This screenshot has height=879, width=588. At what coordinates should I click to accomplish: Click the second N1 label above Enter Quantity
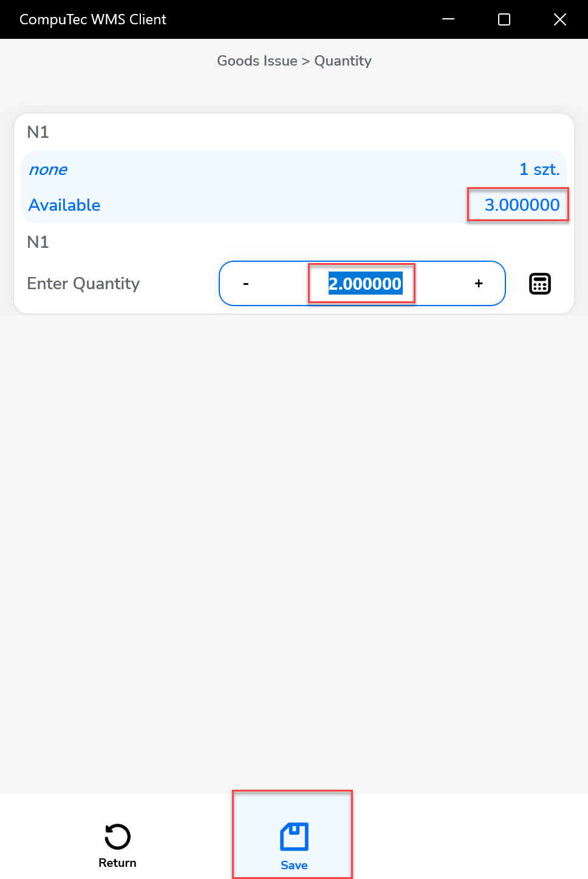[38, 242]
